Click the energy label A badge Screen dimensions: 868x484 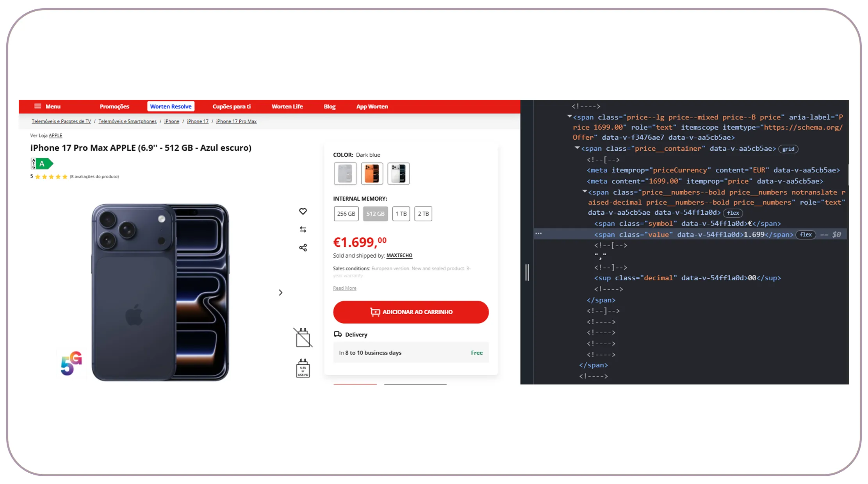(41, 164)
